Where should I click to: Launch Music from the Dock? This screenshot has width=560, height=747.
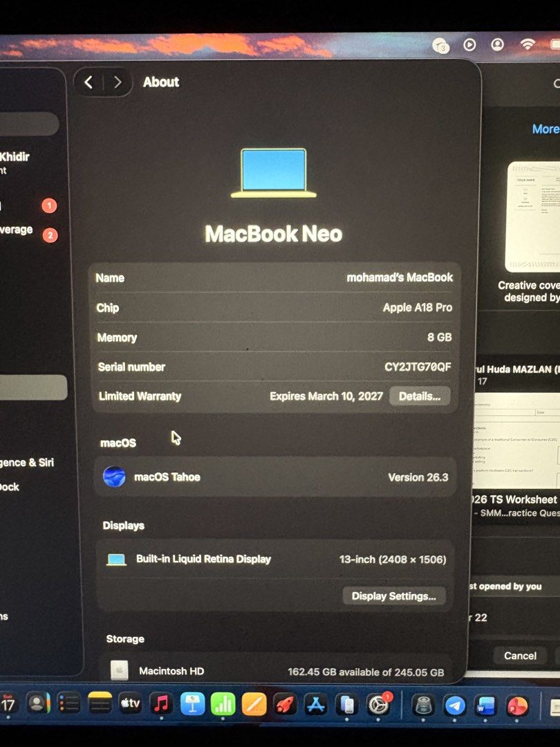tap(161, 704)
